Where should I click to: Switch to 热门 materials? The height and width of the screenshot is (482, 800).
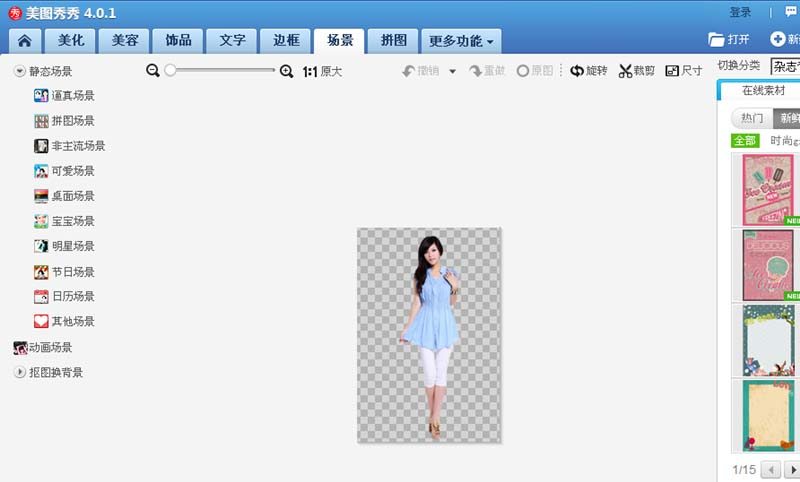[752, 118]
